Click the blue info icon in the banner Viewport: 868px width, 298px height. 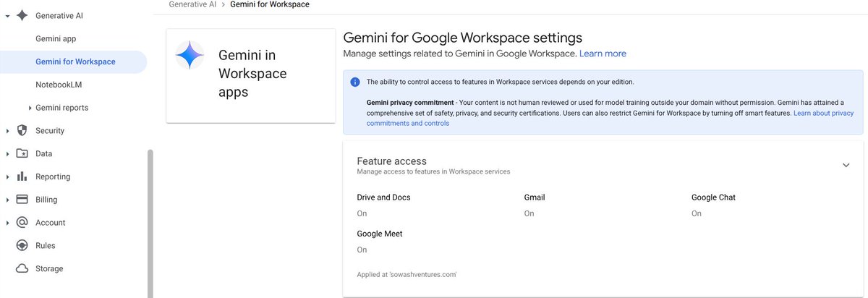tap(355, 82)
